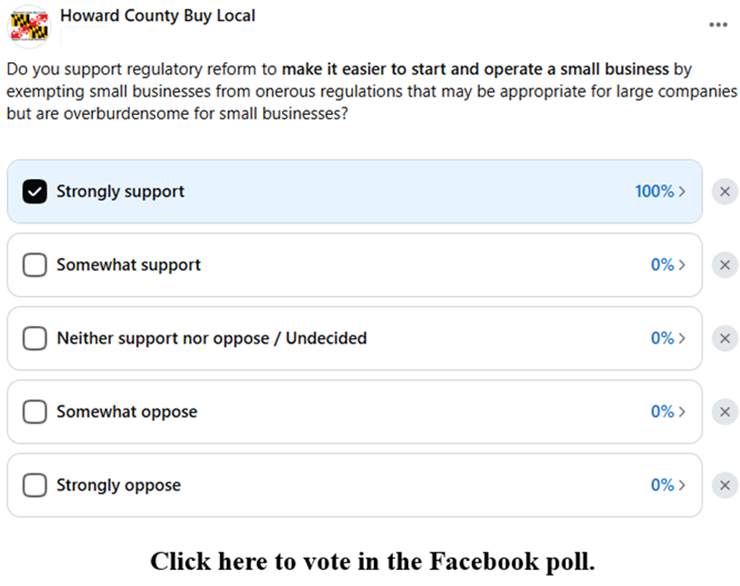The width and height of the screenshot is (740, 586).
Task: Click X beside Neither support nor oppose
Action: (725, 338)
